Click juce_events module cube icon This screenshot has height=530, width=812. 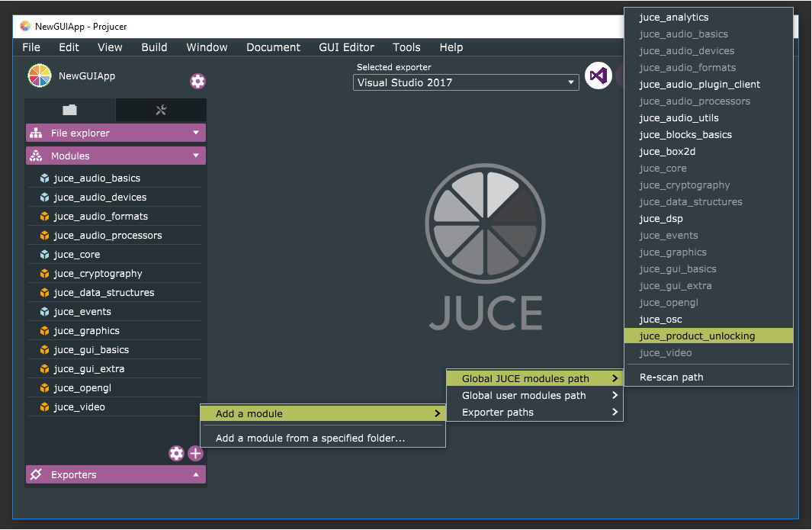coord(44,312)
